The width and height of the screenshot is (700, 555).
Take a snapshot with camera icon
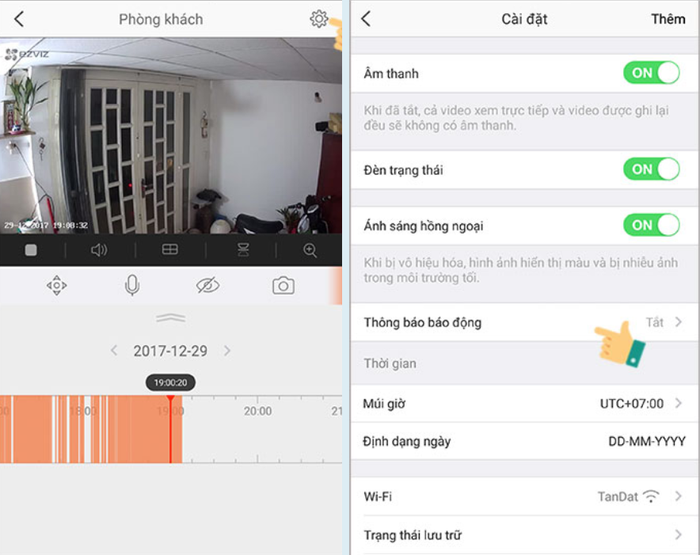point(283,285)
